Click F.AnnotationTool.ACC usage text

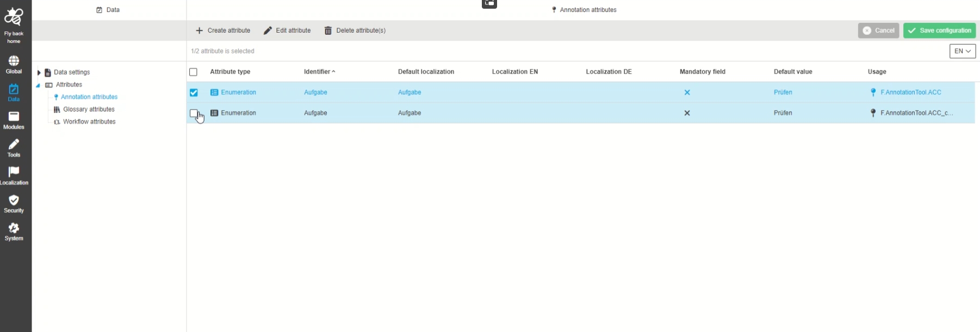911,93
